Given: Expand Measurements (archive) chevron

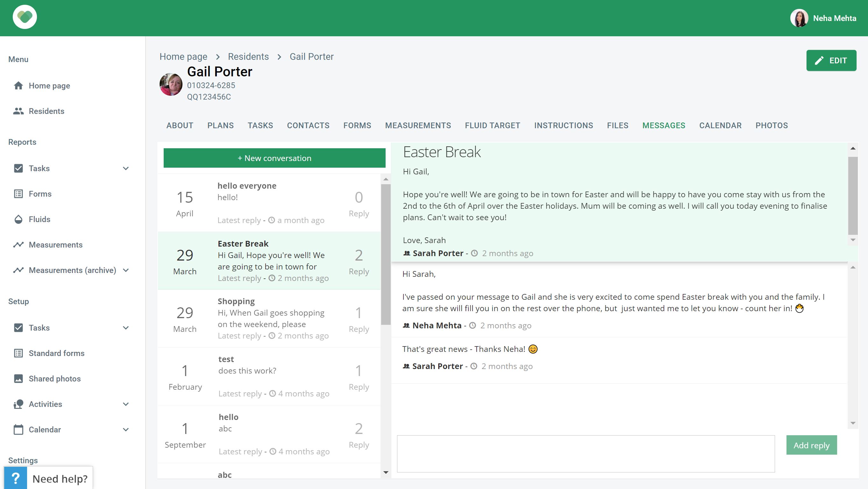Looking at the screenshot, I should tap(126, 270).
